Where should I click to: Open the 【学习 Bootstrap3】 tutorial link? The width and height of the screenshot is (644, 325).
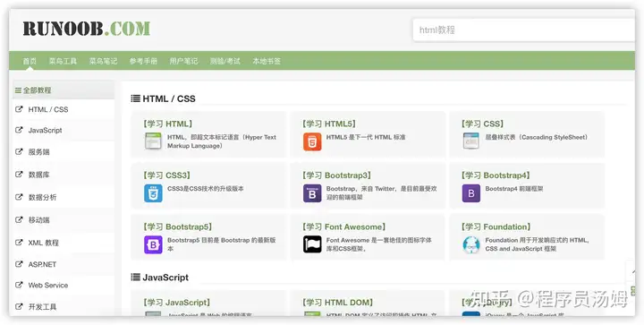coord(336,175)
